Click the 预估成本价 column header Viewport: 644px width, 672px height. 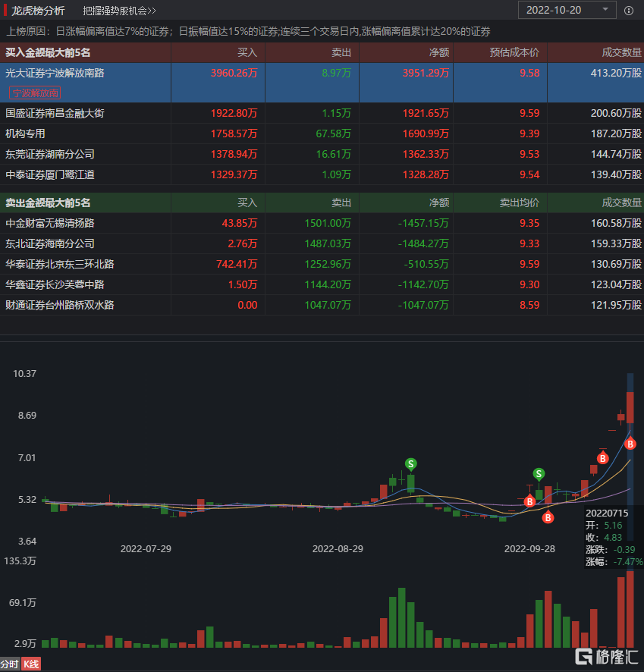pos(514,53)
